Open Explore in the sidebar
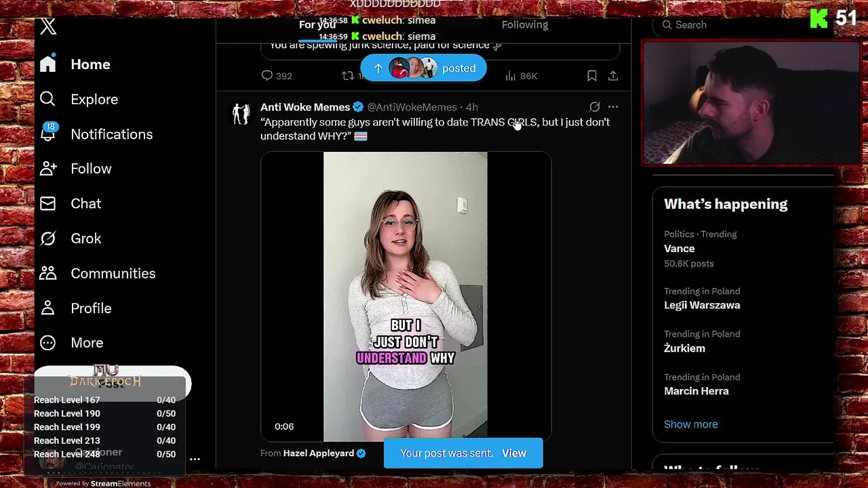Image resolution: width=868 pixels, height=488 pixels. [79, 100]
